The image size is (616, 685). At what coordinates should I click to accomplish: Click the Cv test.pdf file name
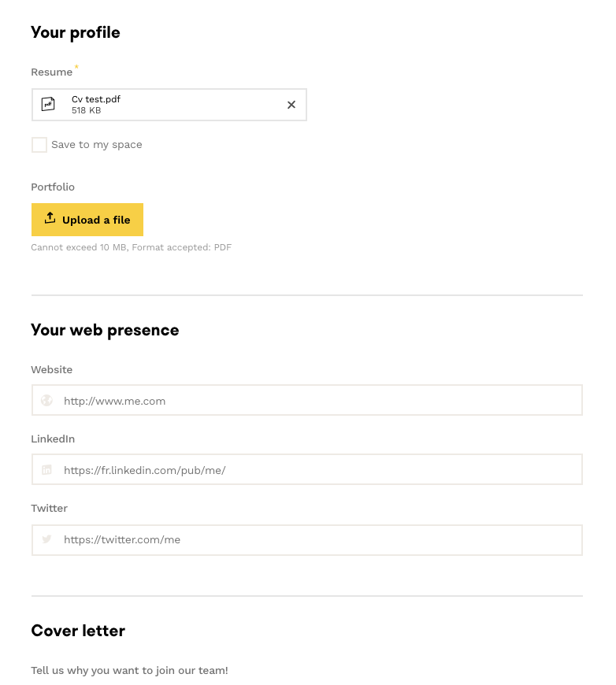coord(96,99)
